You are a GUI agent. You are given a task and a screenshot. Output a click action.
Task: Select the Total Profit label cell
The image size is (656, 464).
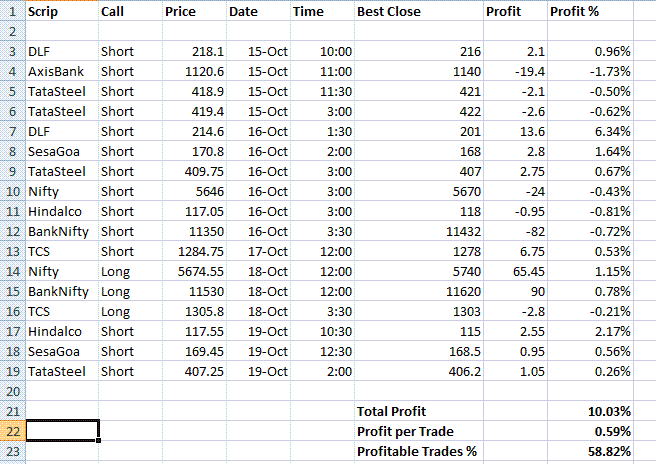pos(419,411)
